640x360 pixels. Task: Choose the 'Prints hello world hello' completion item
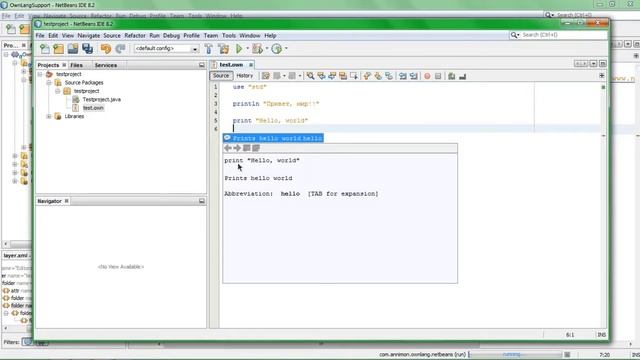pos(273,138)
